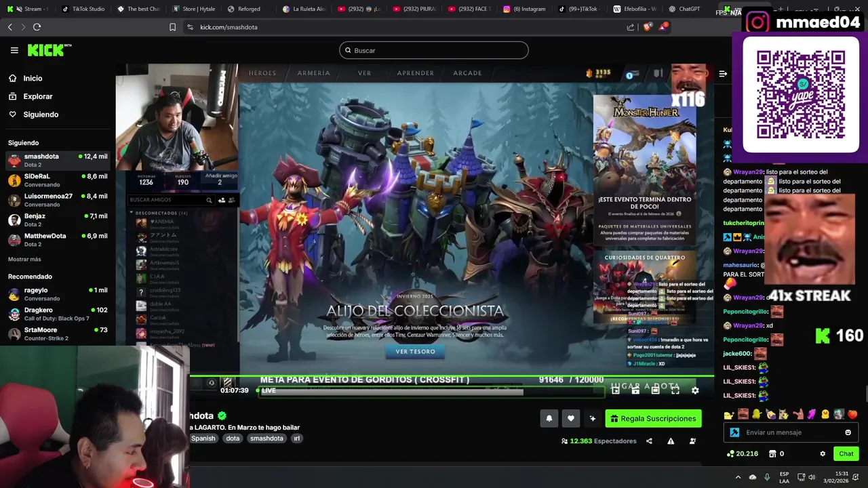Switch to TikTok Studio browser tab

pyautogui.click(x=83, y=9)
